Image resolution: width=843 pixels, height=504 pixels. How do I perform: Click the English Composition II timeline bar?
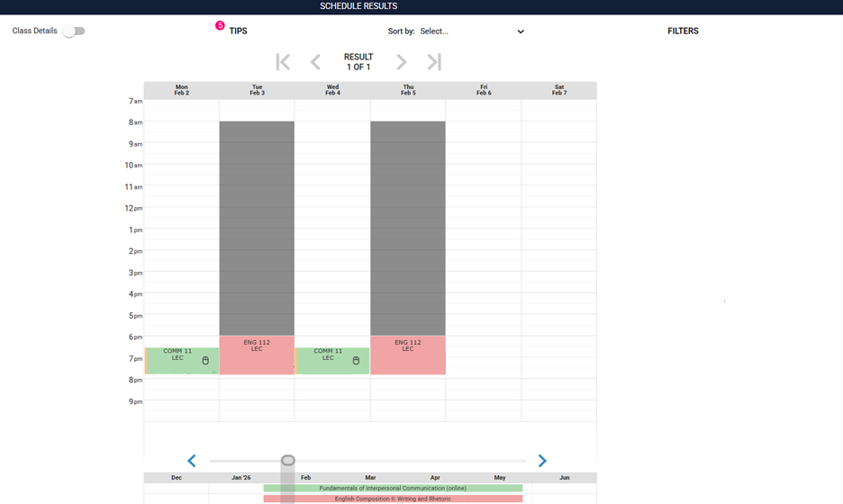tap(393, 499)
